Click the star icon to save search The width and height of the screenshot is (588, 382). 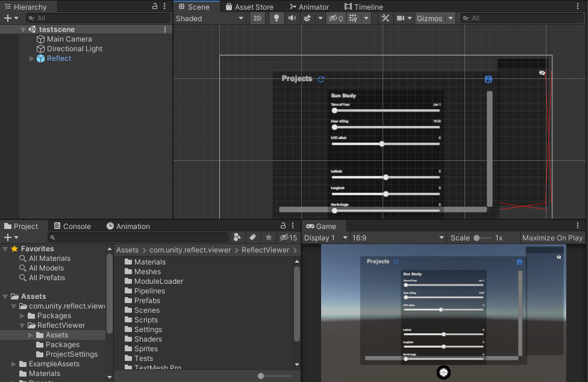click(269, 237)
